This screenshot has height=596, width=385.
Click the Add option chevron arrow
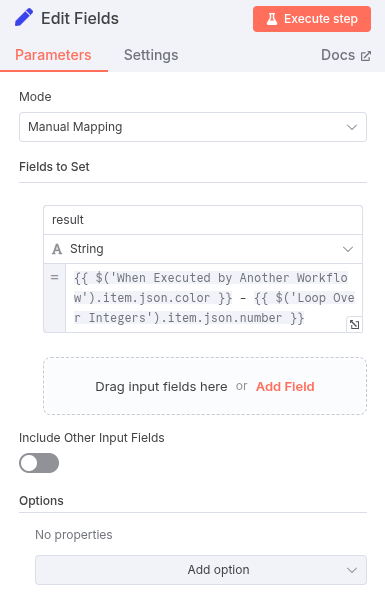pos(352,570)
